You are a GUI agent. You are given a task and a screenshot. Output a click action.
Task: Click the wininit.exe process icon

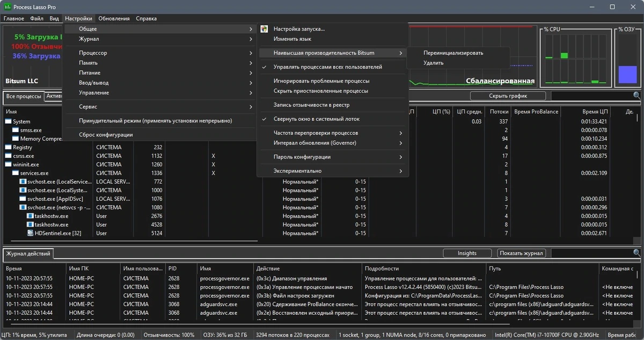(9, 164)
